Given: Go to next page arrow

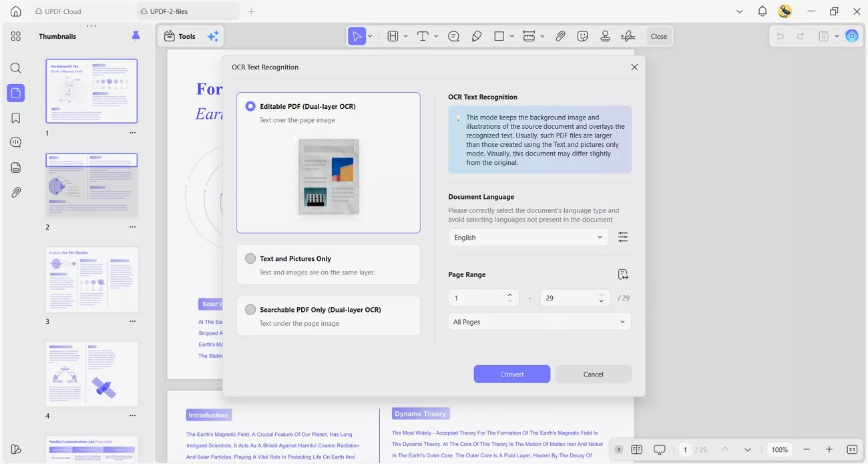Looking at the screenshot, I should (x=748, y=449).
